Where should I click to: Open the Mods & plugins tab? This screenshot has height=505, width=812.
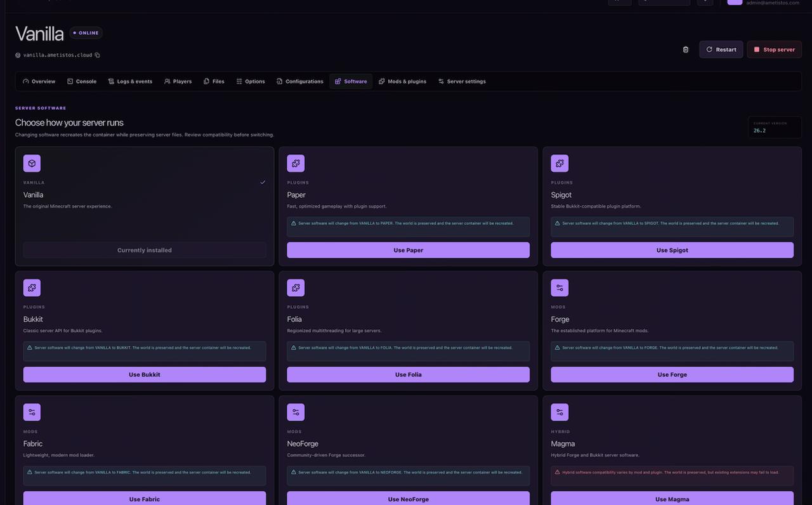coord(403,81)
